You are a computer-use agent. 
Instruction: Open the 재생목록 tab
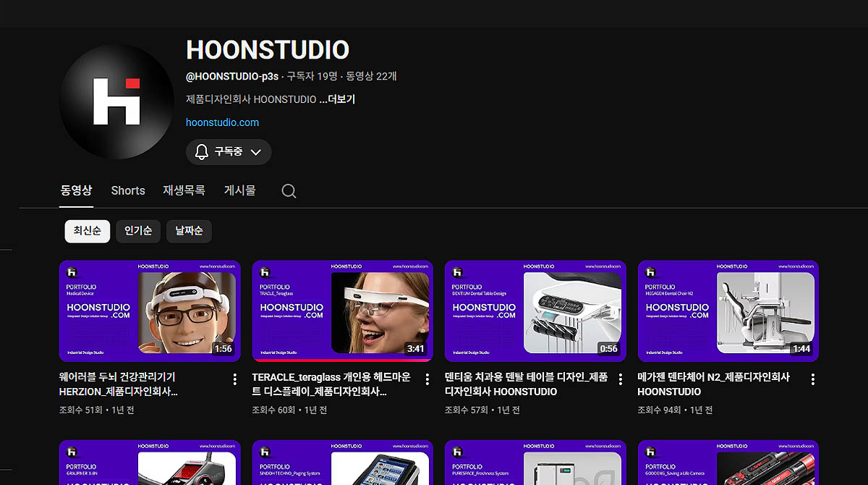coord(184,190)
